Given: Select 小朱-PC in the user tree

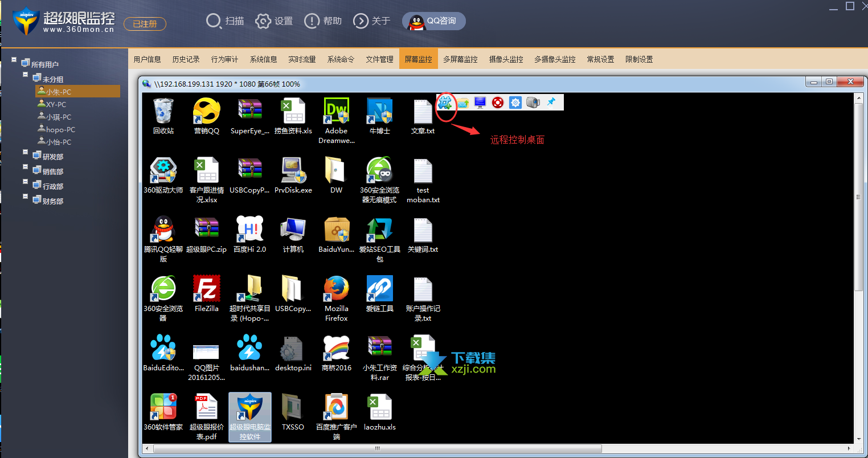Looking at the screenshot, I should 77,92.
